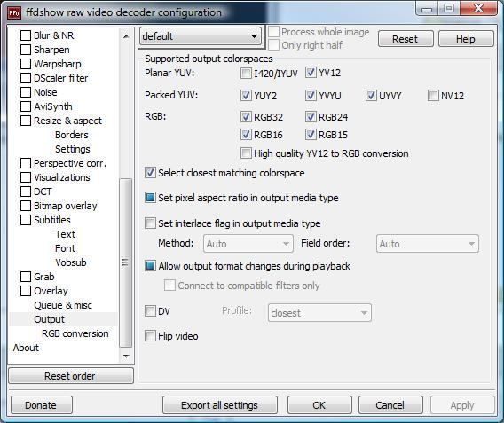Toggle Allow output format changes checkbox

pos(150,266)
